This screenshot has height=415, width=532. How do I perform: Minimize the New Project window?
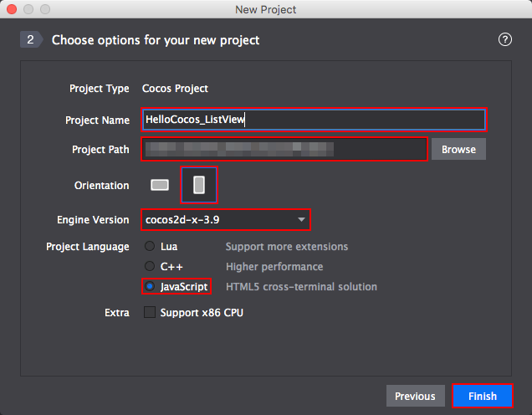(26, 9)
